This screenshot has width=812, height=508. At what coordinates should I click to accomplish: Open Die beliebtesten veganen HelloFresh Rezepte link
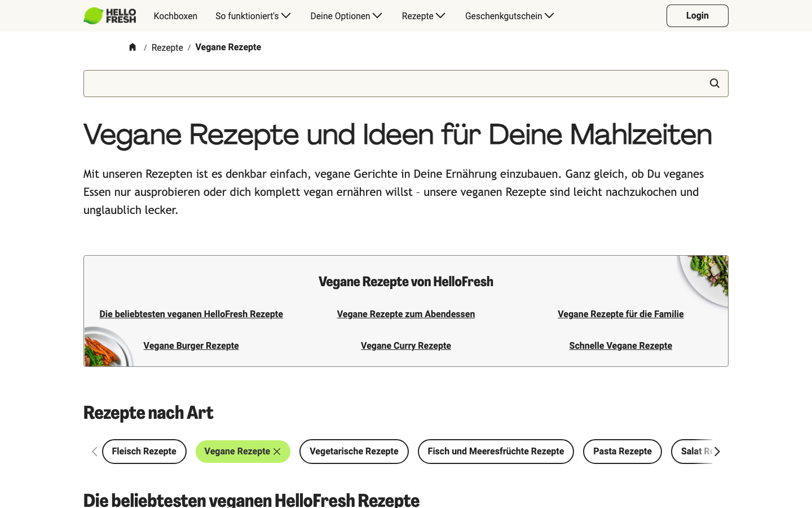click(191, 314)
